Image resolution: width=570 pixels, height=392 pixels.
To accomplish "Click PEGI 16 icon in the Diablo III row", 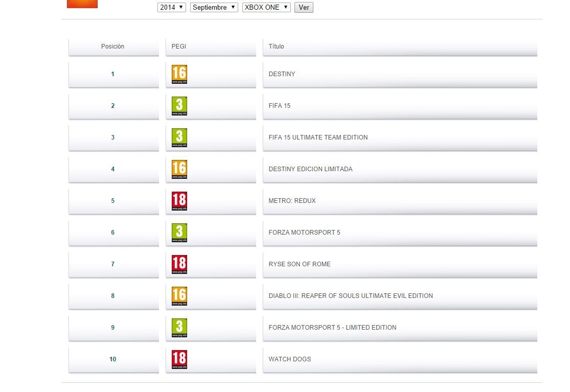I will click(179, 296).
